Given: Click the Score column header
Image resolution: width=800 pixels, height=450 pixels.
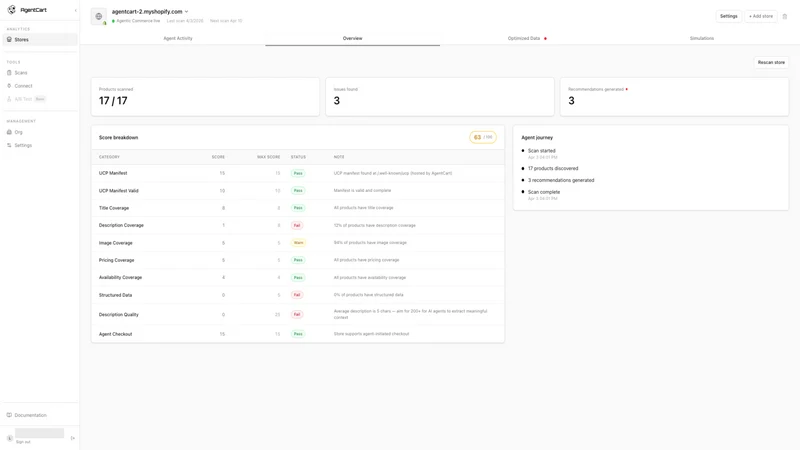Looking at the screenshot, I should click(218, 157).
